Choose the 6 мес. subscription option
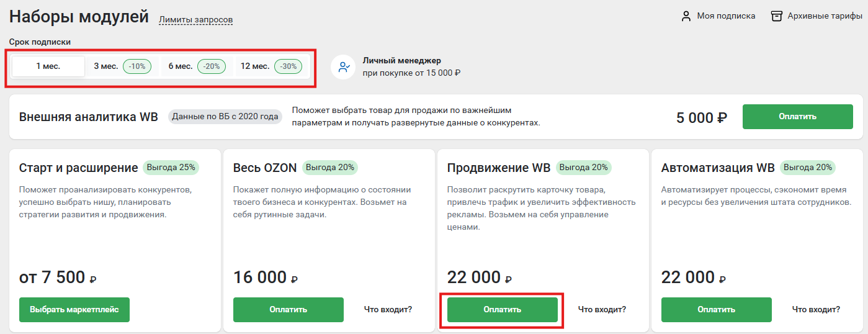Image resolution: width=868 pixels, height=334 pixels. [197, 66]
